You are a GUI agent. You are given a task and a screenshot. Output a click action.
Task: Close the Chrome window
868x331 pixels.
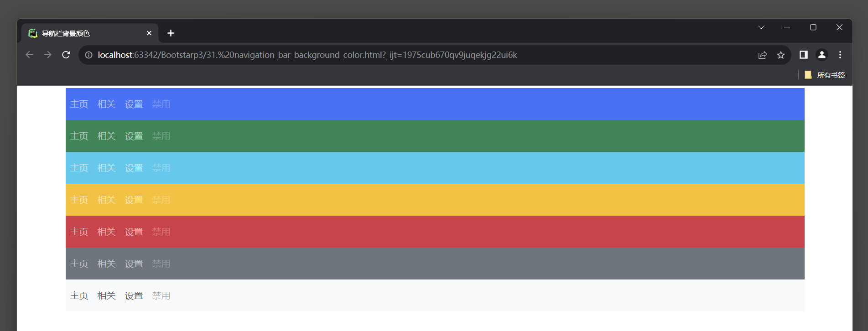click(839, 27)
